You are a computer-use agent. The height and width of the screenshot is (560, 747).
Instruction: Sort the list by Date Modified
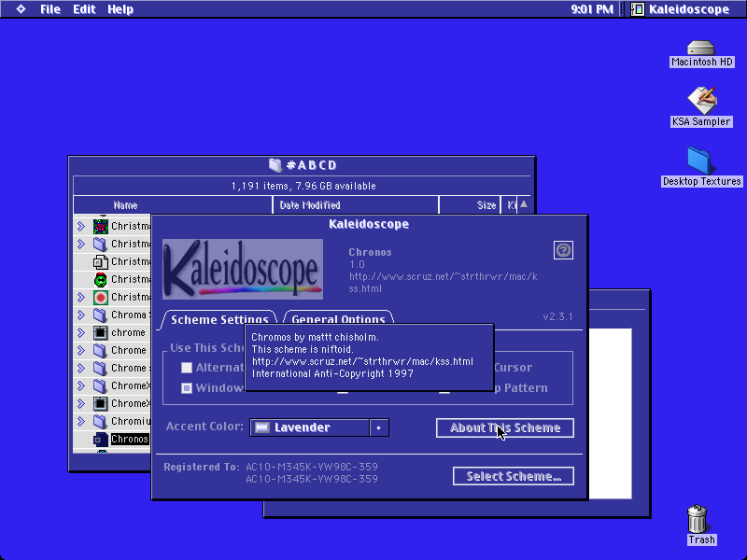coord(356,205)
